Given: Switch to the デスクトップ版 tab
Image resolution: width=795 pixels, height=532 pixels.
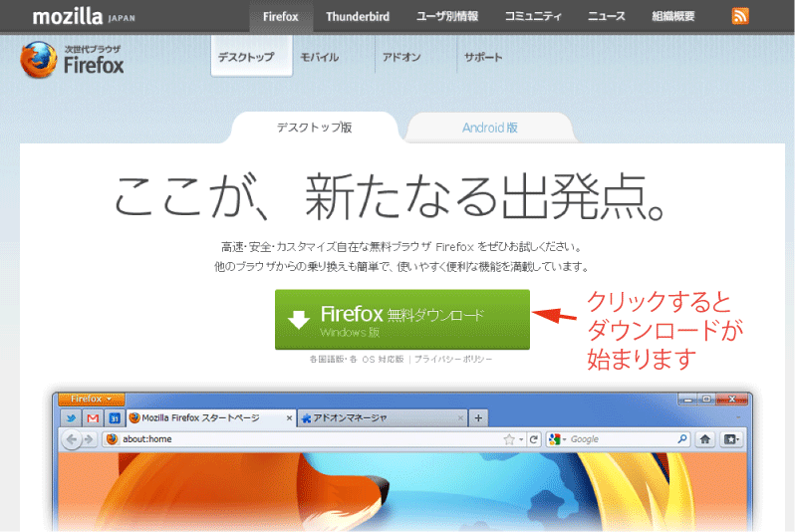Looking at the screenshot, I should click(x=315, y=128).
